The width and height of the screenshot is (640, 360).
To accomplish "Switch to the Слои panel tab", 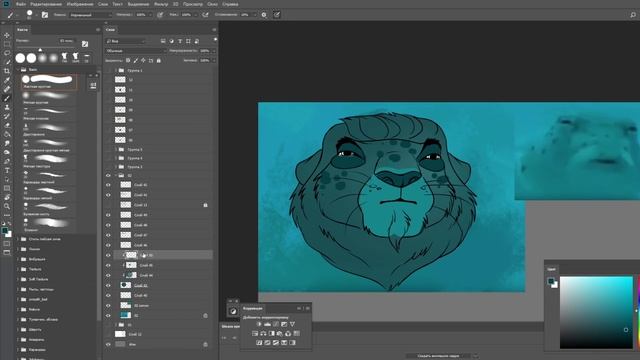I will click(111, 30).
